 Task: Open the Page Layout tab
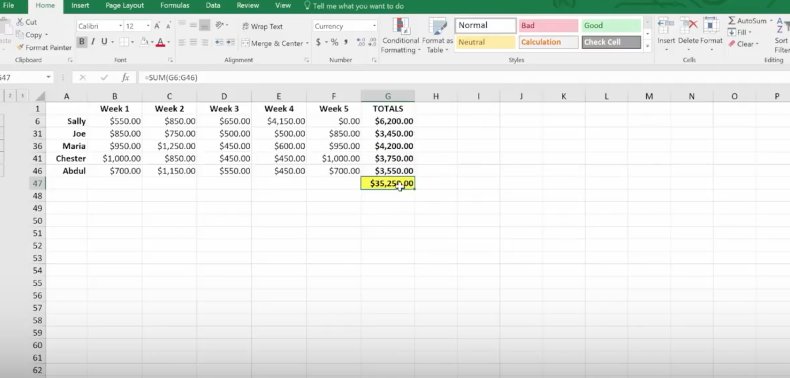tap(124, 6)
